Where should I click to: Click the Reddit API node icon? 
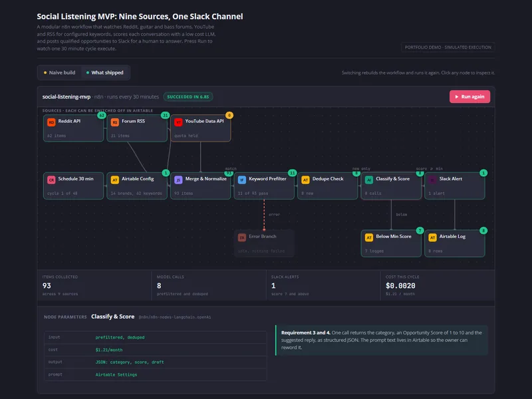[x=51, y=122]
